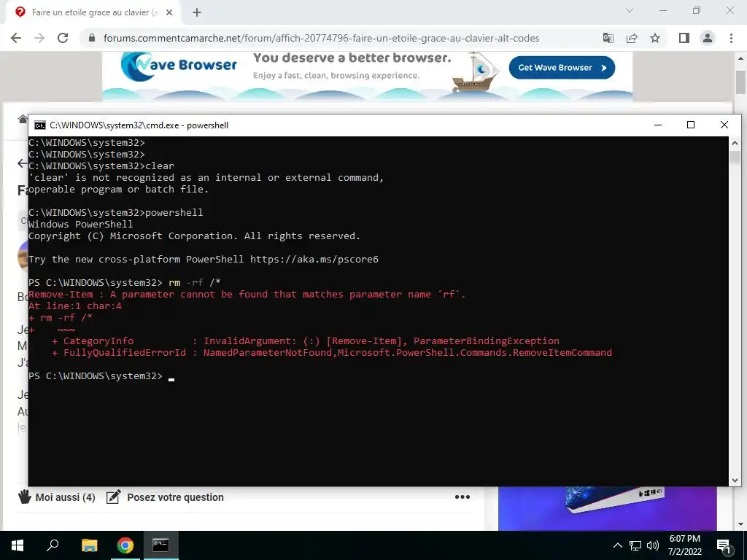Click the blue advertisement image
This screenshot has height=560, width=747.
(608, 508)
